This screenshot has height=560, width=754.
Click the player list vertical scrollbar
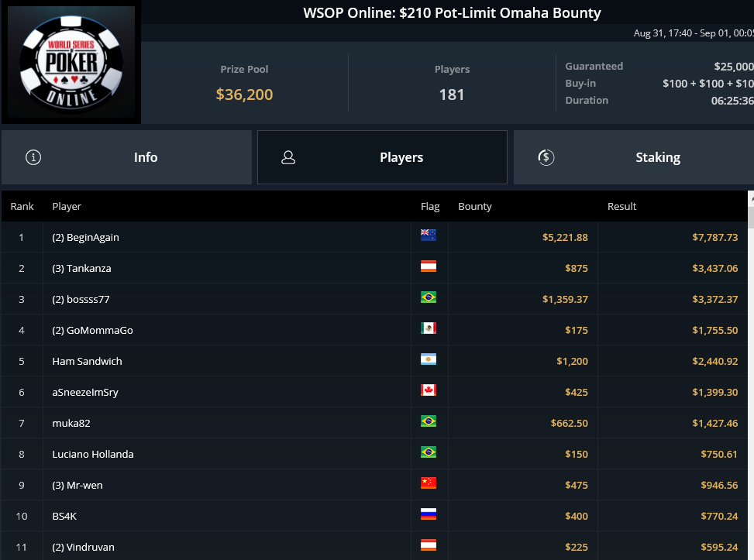tap(751, 375)
